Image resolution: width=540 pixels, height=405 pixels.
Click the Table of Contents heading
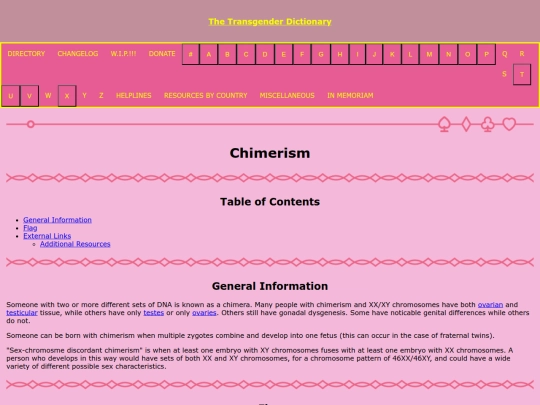270,201
